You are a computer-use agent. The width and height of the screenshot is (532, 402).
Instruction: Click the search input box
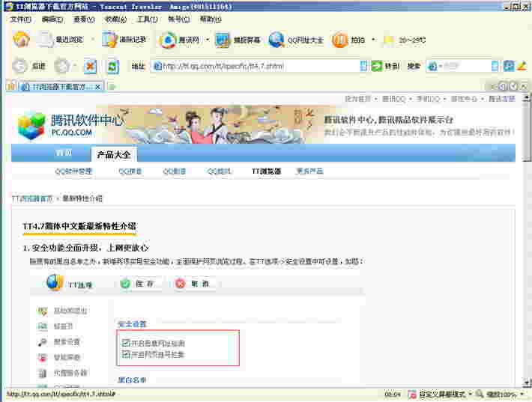[467, 66]
